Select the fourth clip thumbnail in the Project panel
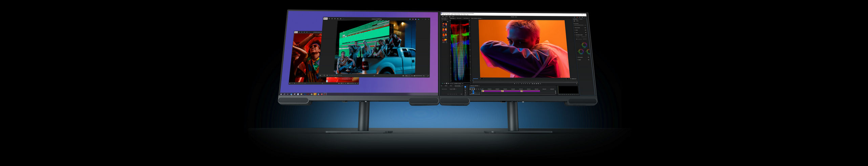The height and width of the screenshot is (166, 868). [445, 40]
